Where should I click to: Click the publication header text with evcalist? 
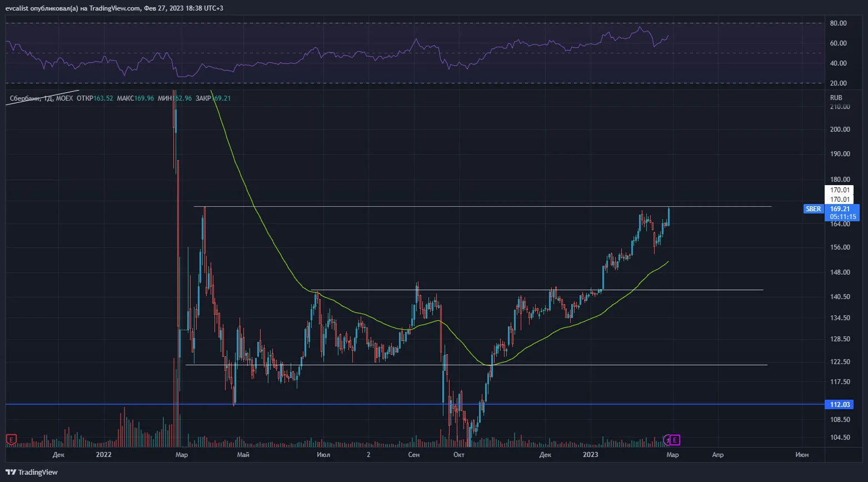[x=116, y=8]
